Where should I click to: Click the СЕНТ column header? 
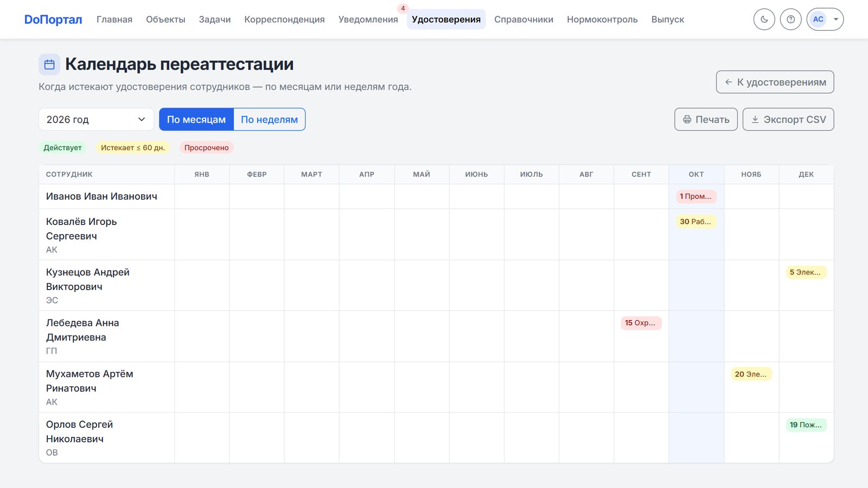pos(641,174)
